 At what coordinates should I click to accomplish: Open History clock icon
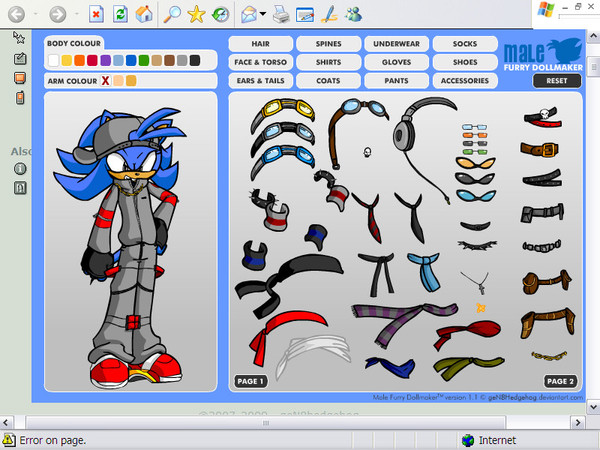pyautogui.click(x=220, y=15)
